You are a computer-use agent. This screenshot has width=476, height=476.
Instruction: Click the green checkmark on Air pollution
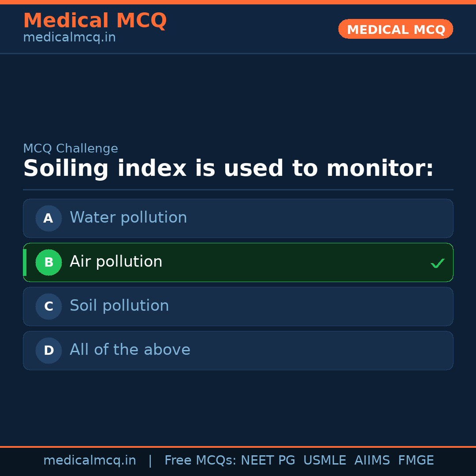coord(437,264)
